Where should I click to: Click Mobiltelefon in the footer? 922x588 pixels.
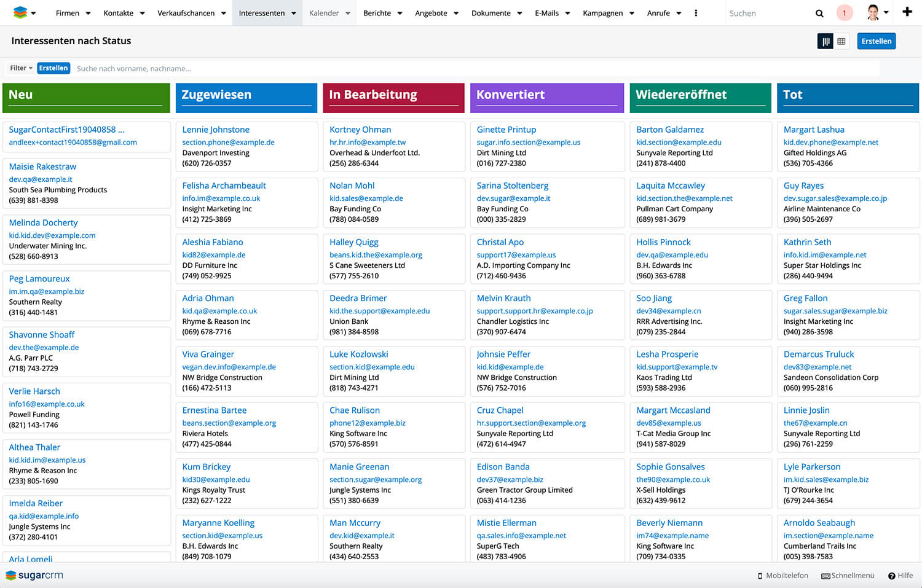[x=782, y=576]
